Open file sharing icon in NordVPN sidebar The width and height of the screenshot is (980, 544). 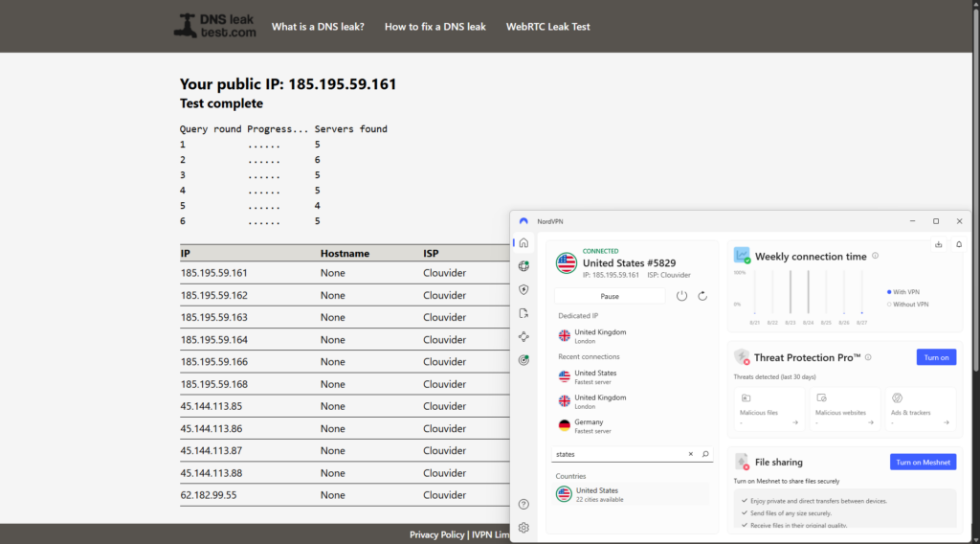tap(523, 313)
